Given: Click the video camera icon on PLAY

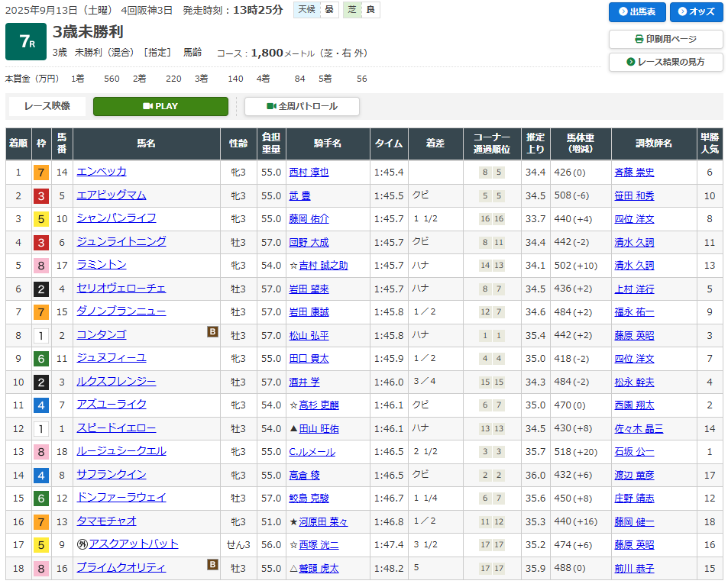Looking at the screenshot, I should [x=148, y=106].
